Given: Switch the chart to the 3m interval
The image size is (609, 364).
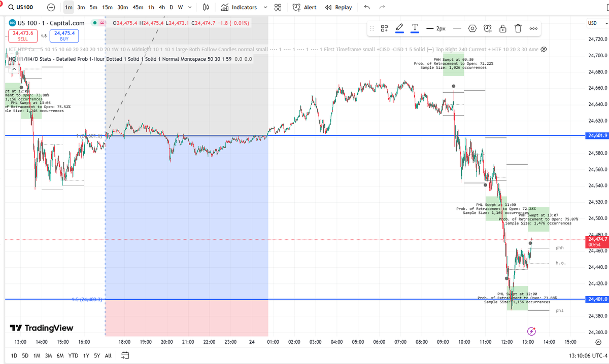Looking at the screenshot, I should click(x=81, y=8).
